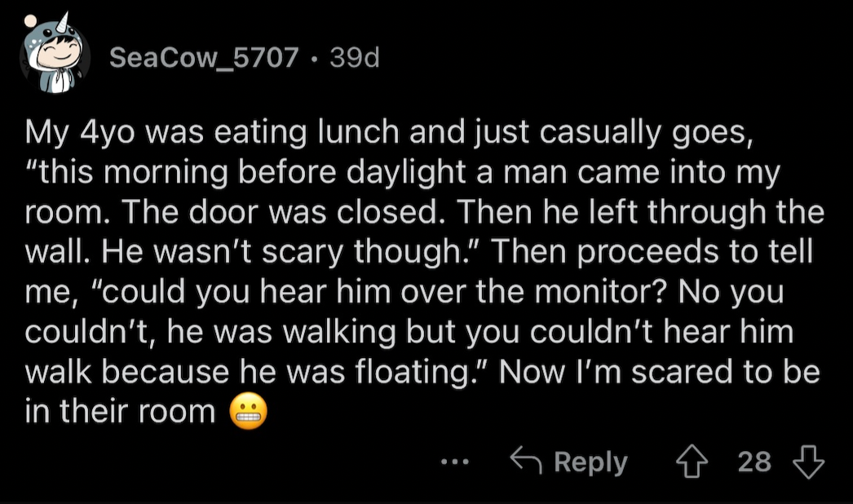Click the dot separator before 39d
This screenshot has width=853, height=504.
point(315,58)
